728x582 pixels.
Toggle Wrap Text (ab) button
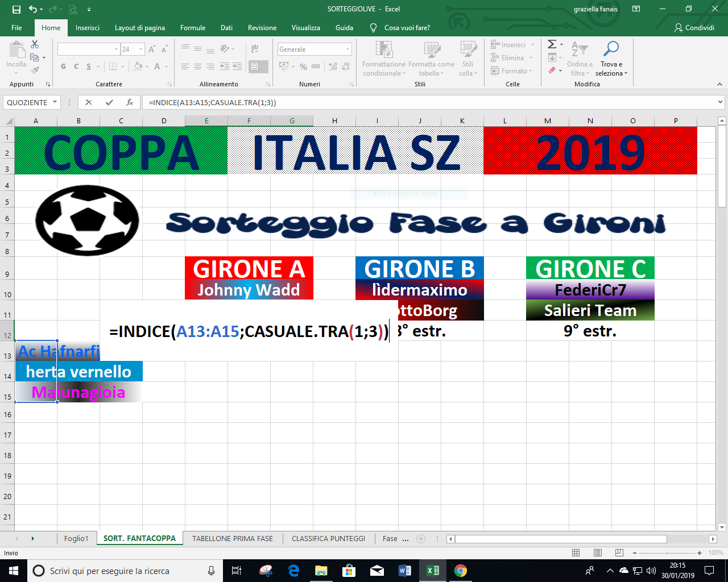[x=255, y=49]
